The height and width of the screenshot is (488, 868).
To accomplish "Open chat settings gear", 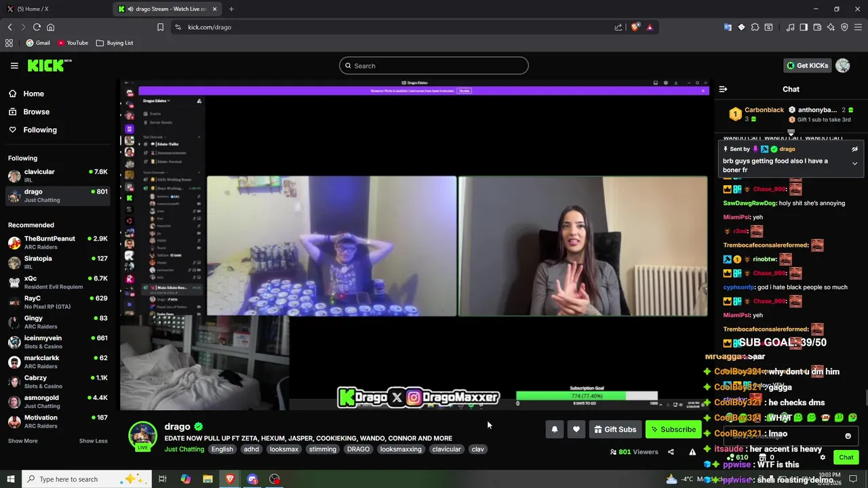I will coord(823,457).
